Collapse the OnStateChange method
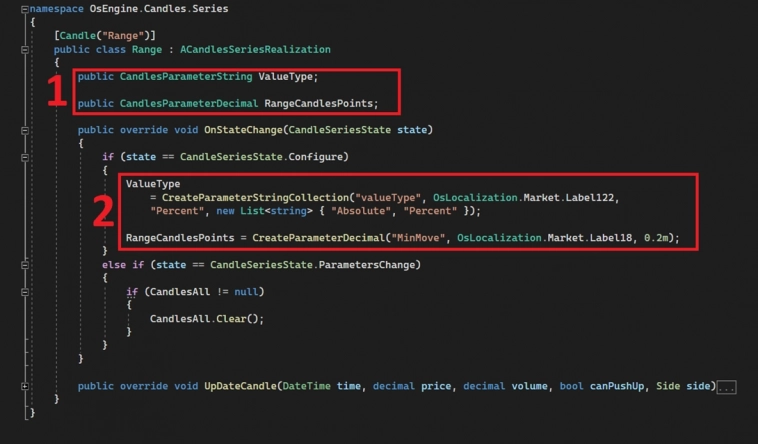Image resolution: width=758 pixels, height=444 pixels. point(25,130)
